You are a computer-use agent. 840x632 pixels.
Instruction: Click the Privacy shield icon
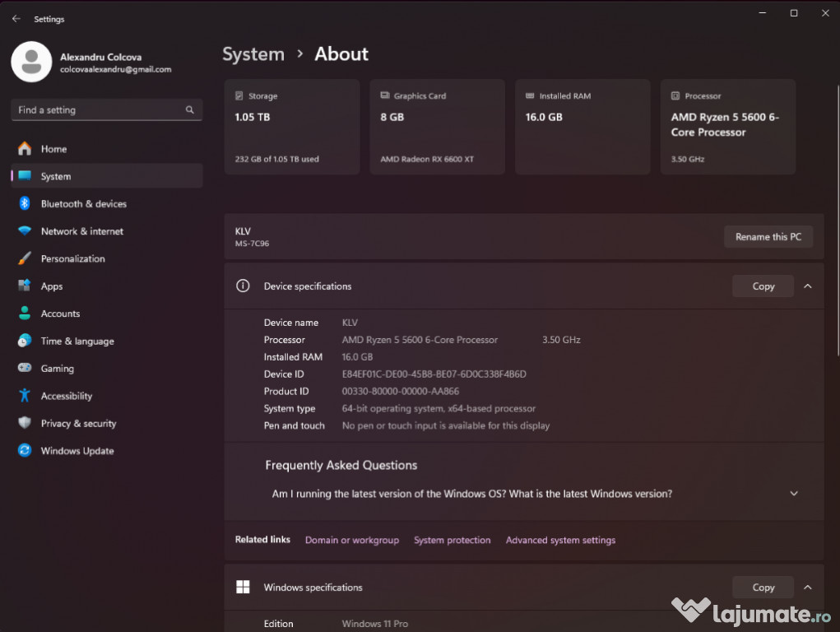coord(25,423)
